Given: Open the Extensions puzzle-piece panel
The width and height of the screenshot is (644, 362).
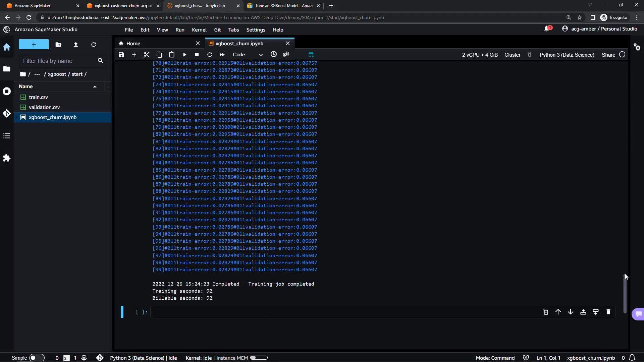Looking at the screenshot, I should point(7,158).
